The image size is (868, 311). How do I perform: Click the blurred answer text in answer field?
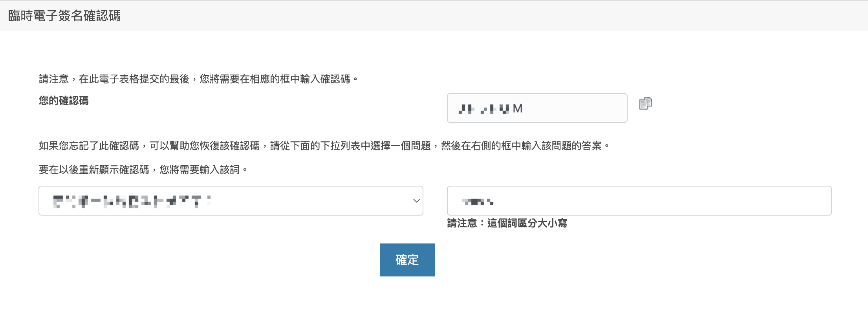pos(478,201)
